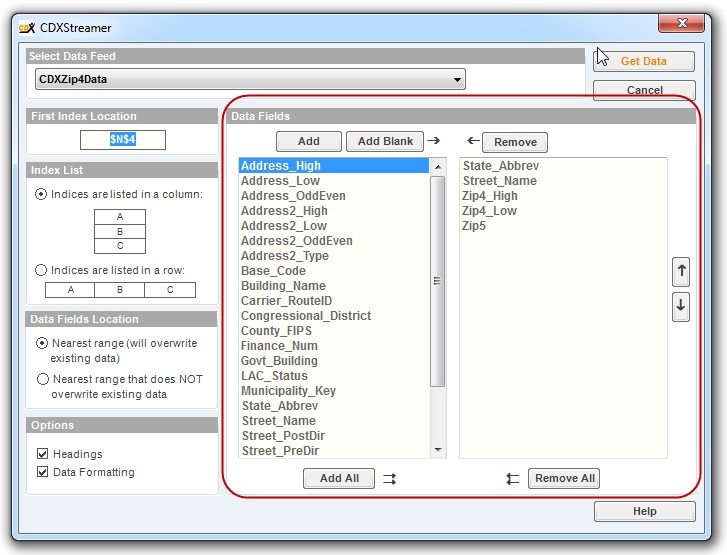Select Address2_OddEven in available fields
Screen dimensions: 727x555
click(334, 241)
